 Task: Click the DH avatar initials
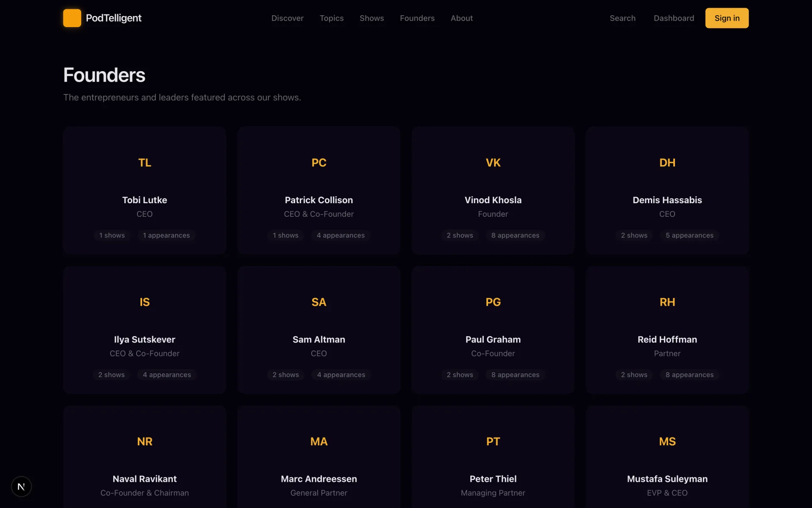coord(667,163)
